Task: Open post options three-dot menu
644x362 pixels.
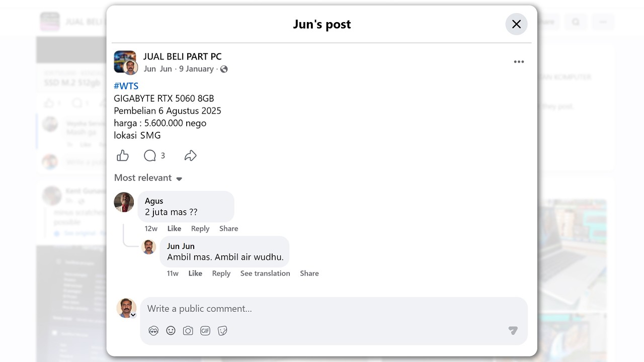Action: pos(519,62)
